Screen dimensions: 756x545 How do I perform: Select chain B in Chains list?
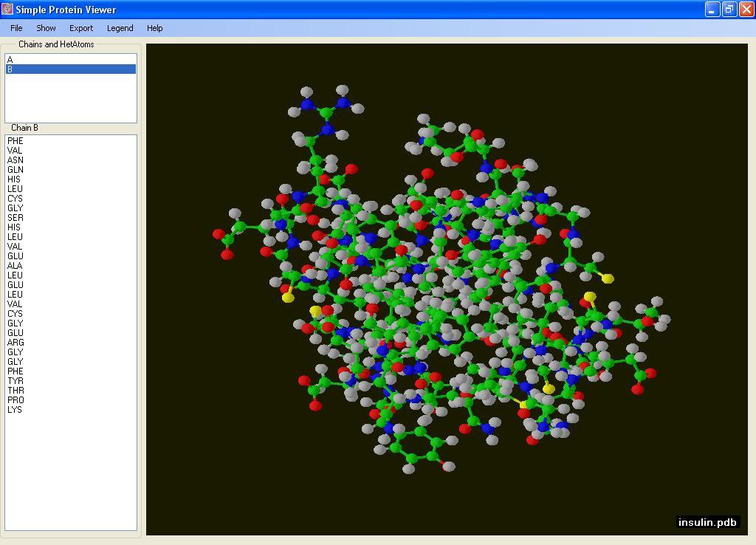[70, 69]
